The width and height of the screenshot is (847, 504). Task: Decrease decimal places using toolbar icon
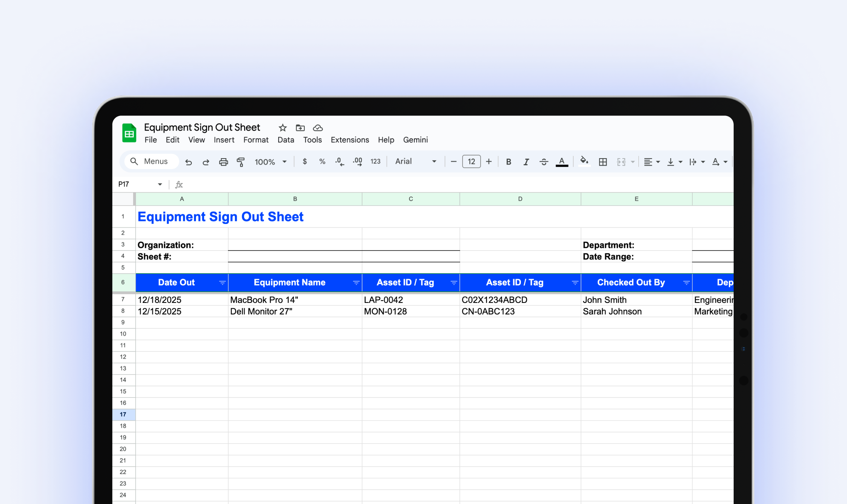339,162
